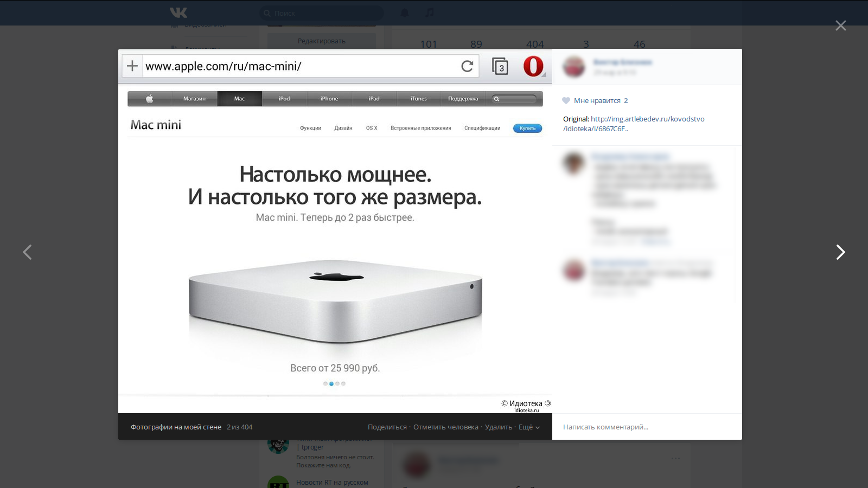
Task: Open the notifications bell
Action: [405, 12]
